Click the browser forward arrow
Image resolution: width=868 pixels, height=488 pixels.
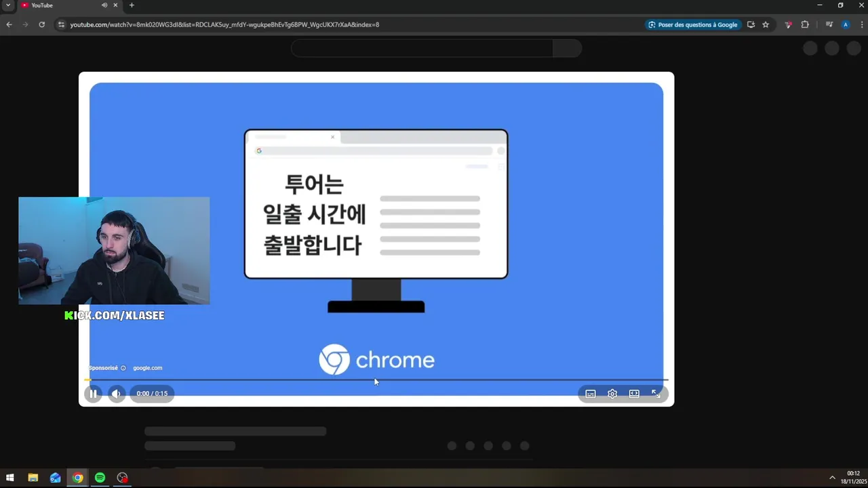tap(25, 24)
